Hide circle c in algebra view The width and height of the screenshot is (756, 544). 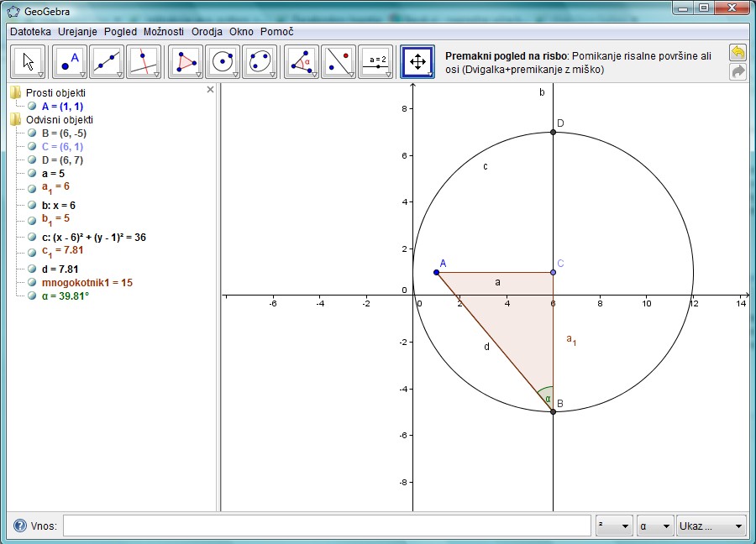coord(32,238)
